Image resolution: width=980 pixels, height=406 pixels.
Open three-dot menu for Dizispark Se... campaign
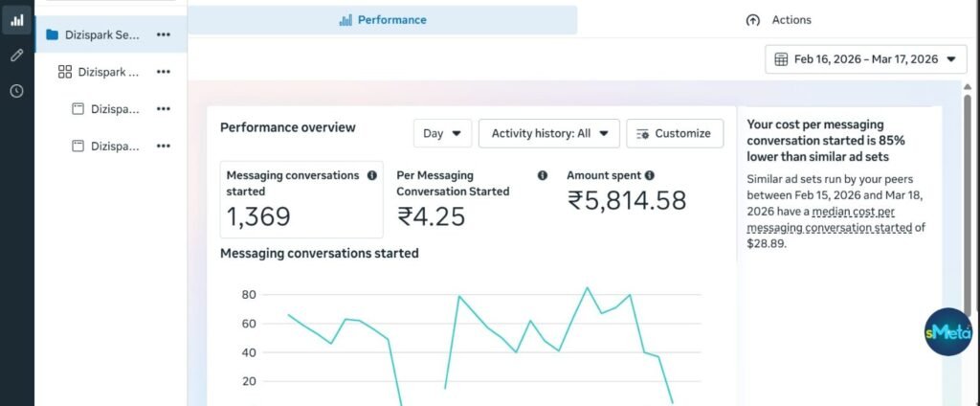[163, 35]
